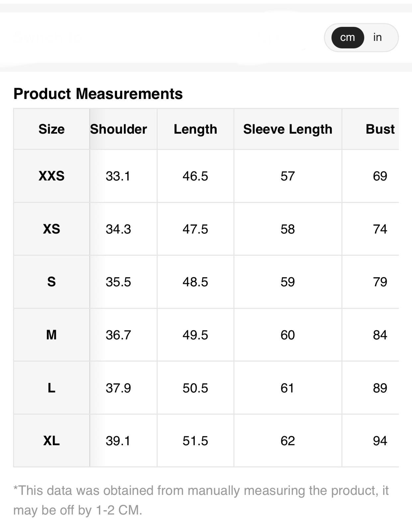Select the 74 bust value cell
This screenshot has height=532, width=412.
pos(380,229)
